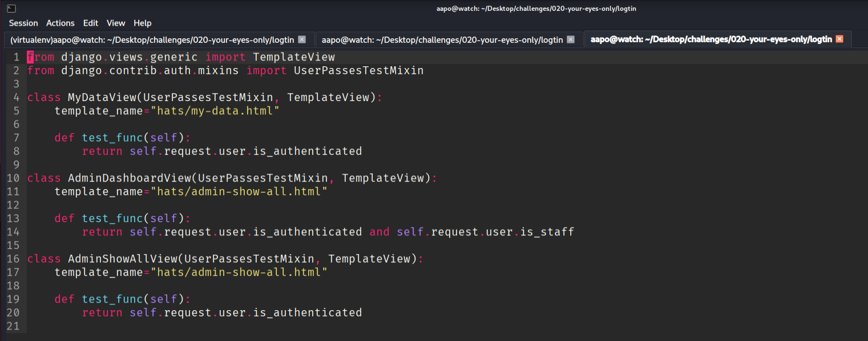
Task: Close the active tab with red X
Action: pos(839,39)
